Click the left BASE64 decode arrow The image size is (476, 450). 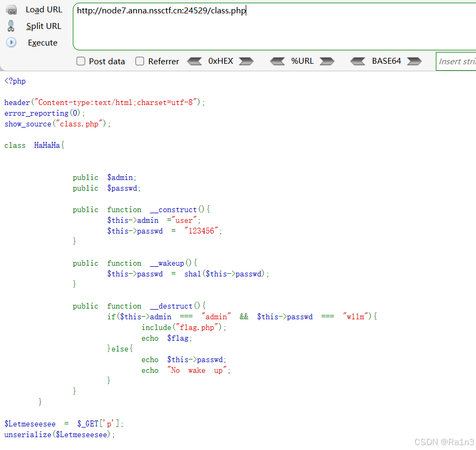pyautogui.click(x=358, y=61)
